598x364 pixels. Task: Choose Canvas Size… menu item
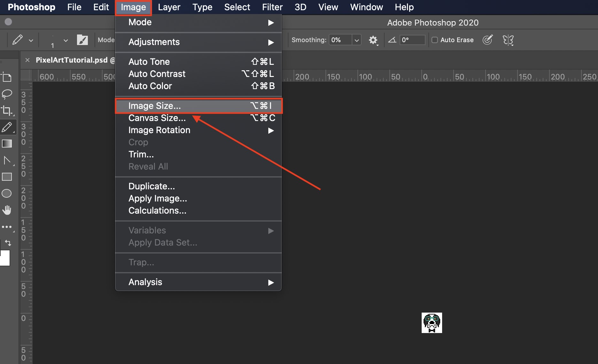tap(198, 118)
